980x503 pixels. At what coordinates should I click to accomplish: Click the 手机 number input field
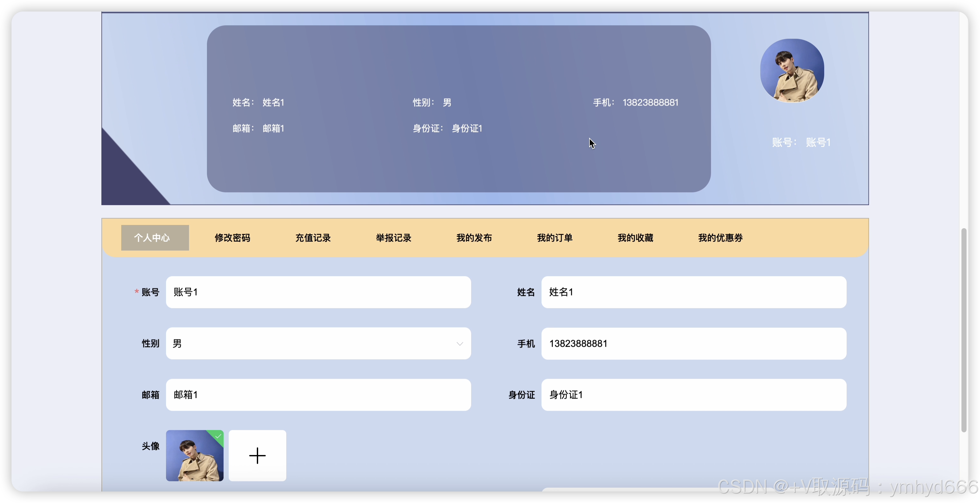(693, 343)
